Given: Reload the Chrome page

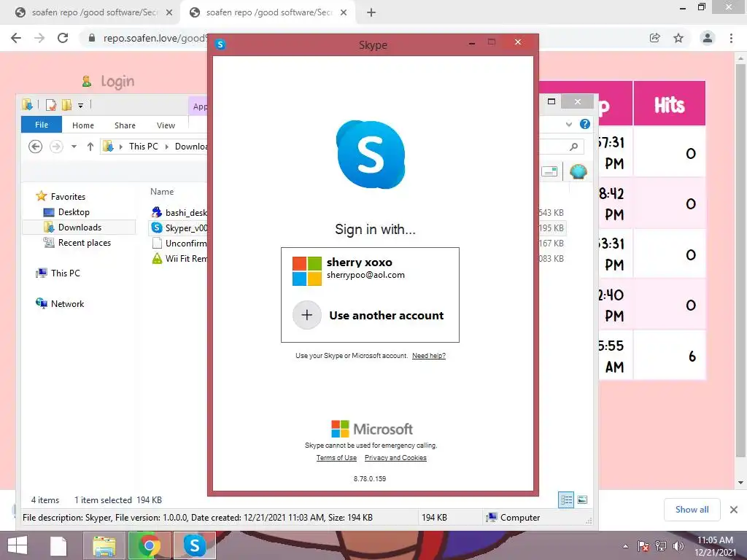Looking at the screenshot, I should [x=63, y=38].
